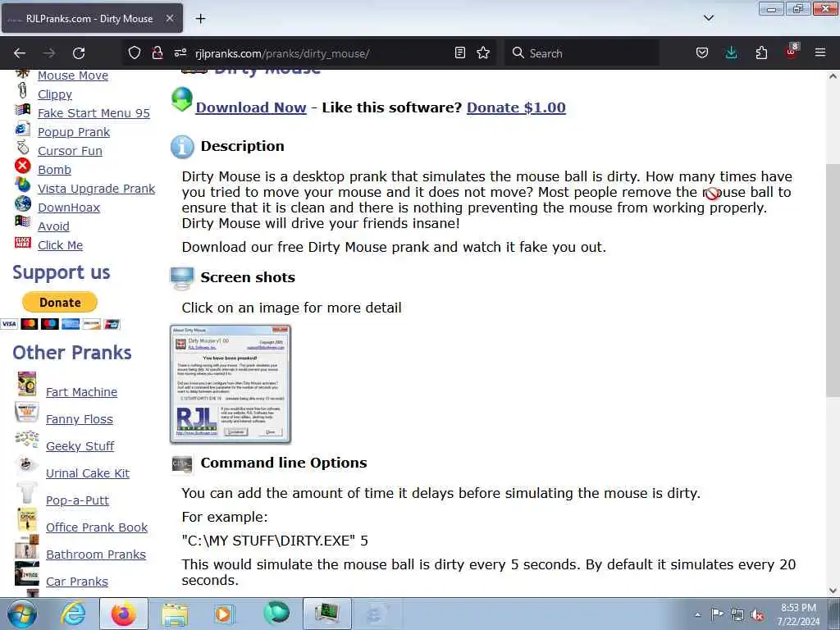This screenshot has height=630, width=840.
Task: Open the Downloads panel arrow icon
Action: coord(731,53)
